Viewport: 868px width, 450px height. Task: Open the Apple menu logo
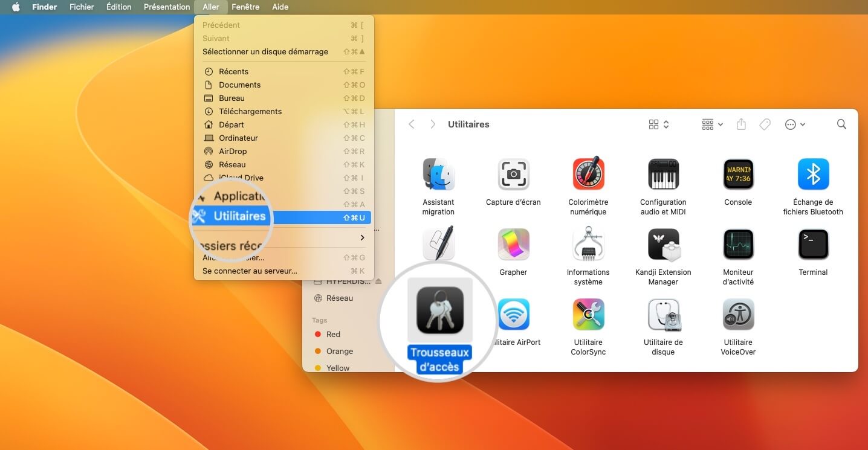click(16, 7)
